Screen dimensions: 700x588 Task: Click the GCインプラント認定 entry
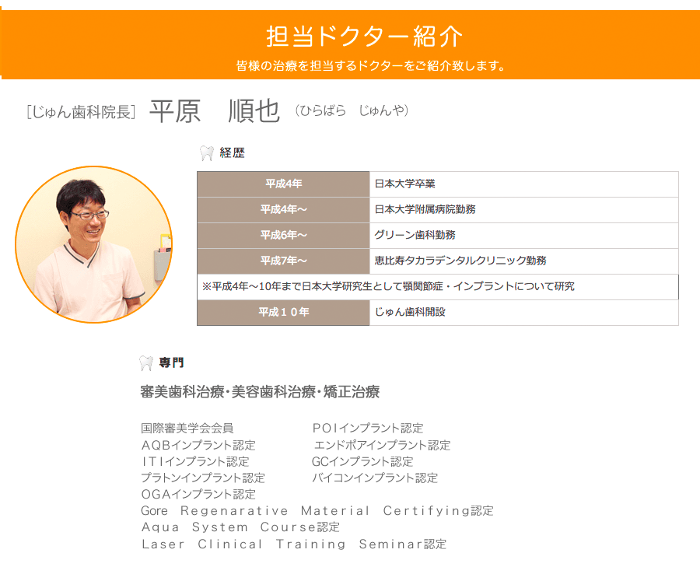click(362, 462)
